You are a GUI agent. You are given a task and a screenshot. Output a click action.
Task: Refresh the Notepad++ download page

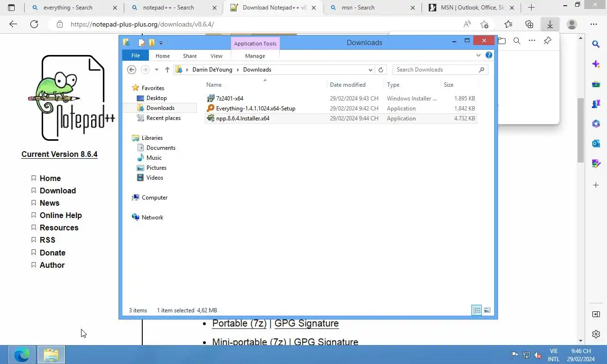[34, 24]
